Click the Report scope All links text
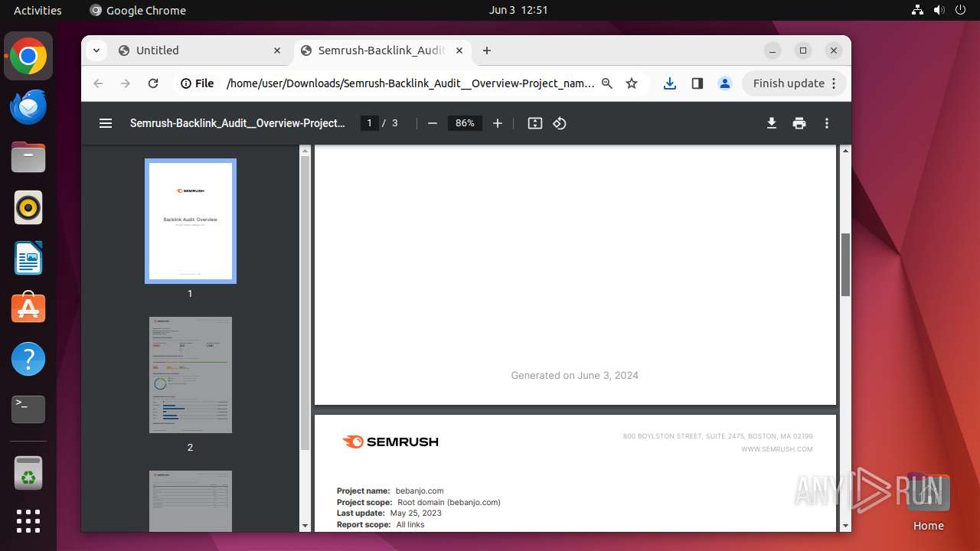 coord(381,525)
